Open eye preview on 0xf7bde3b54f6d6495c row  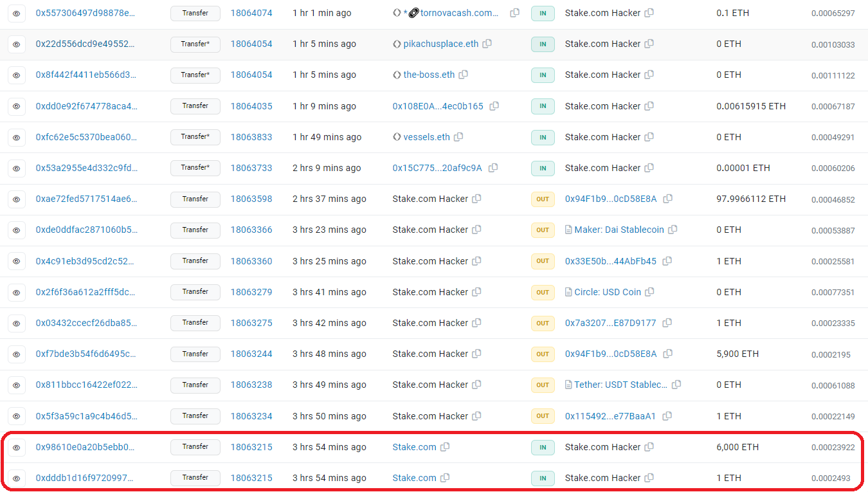pos(17,354)
